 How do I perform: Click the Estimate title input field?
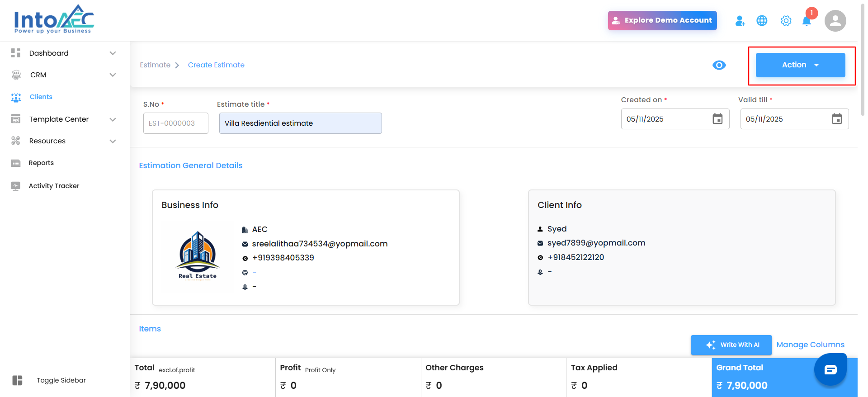(300, 123)
